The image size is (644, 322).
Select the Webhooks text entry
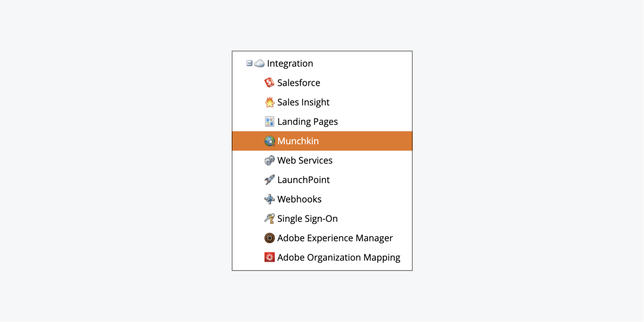(x=299, y=199)
